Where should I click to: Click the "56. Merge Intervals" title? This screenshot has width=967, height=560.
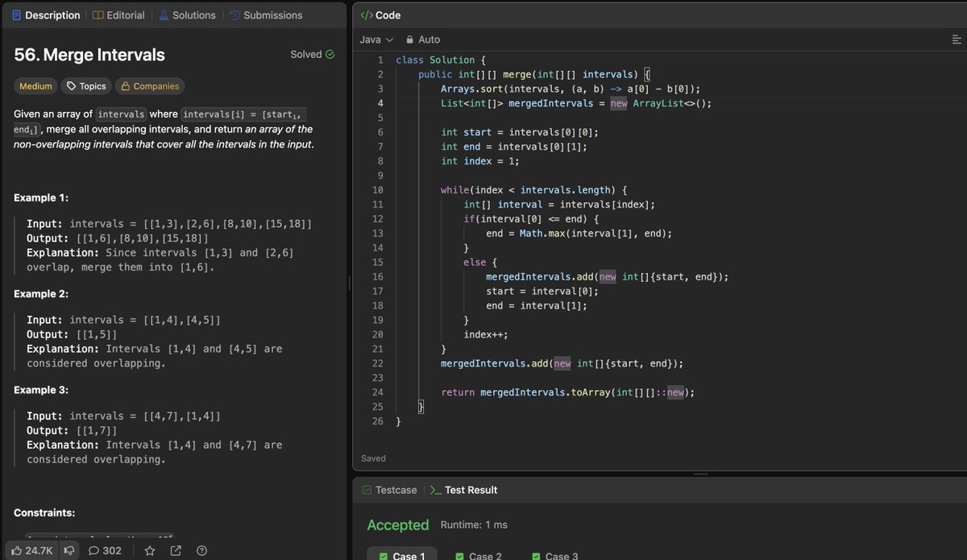89,55
